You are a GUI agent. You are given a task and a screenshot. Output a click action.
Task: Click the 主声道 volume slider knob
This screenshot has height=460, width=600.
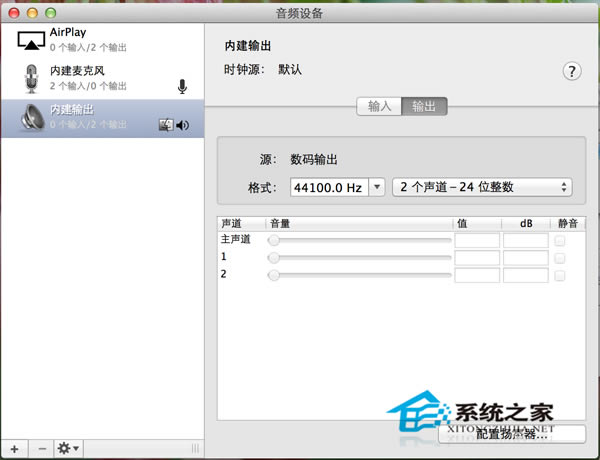(x=274, y=241)
